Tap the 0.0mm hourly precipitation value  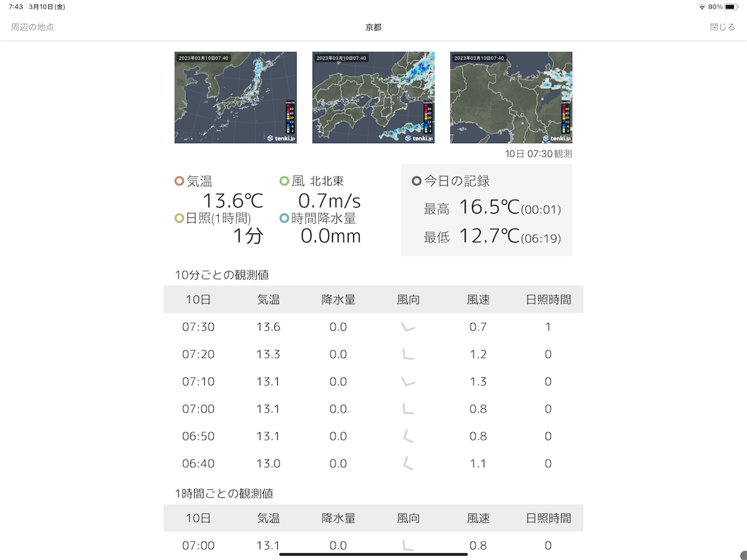pyautogui.click(x=330, y=236)
